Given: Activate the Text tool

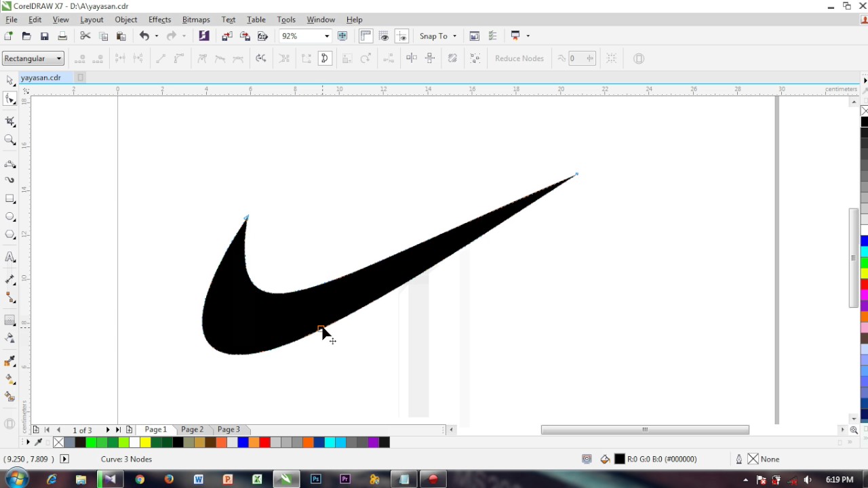Looking at the screenshot, I should pyautogui.click(x=10, y=258).
